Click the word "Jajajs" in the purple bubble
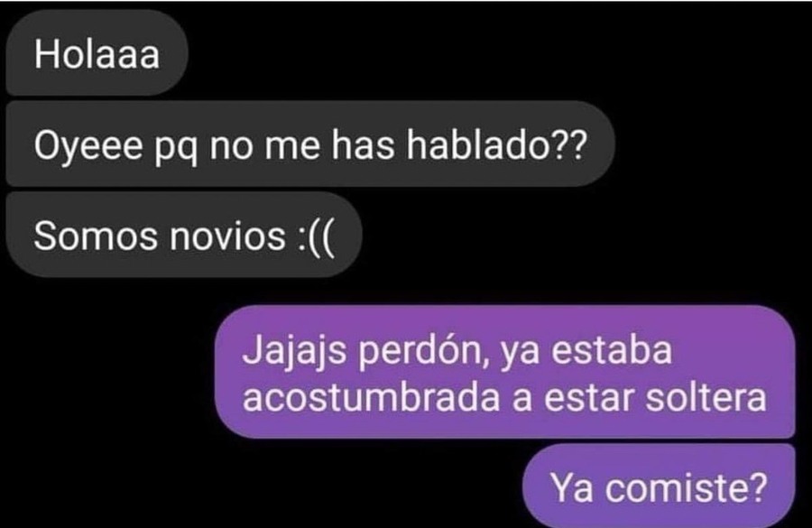812x528 pixels. point(294,352)
